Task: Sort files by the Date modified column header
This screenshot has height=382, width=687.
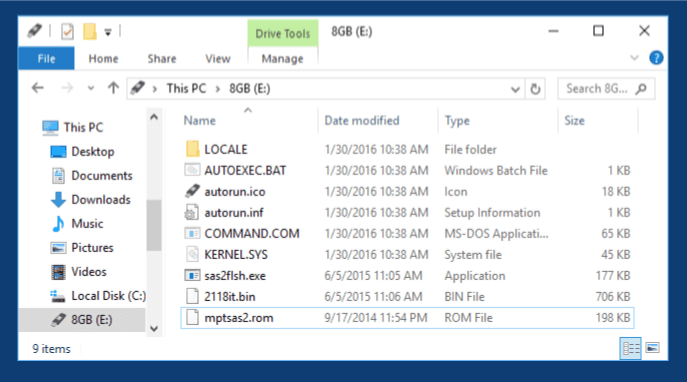Action: click(x=362, y=120)
